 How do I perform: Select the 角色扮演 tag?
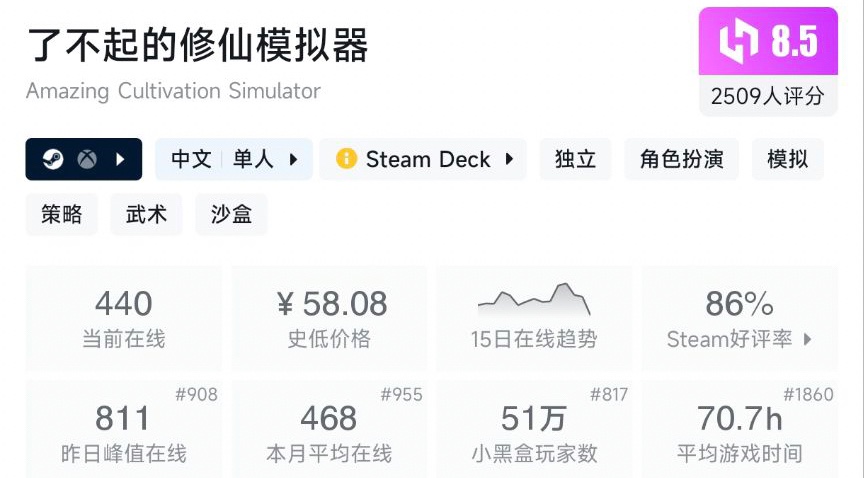(681, 159)
